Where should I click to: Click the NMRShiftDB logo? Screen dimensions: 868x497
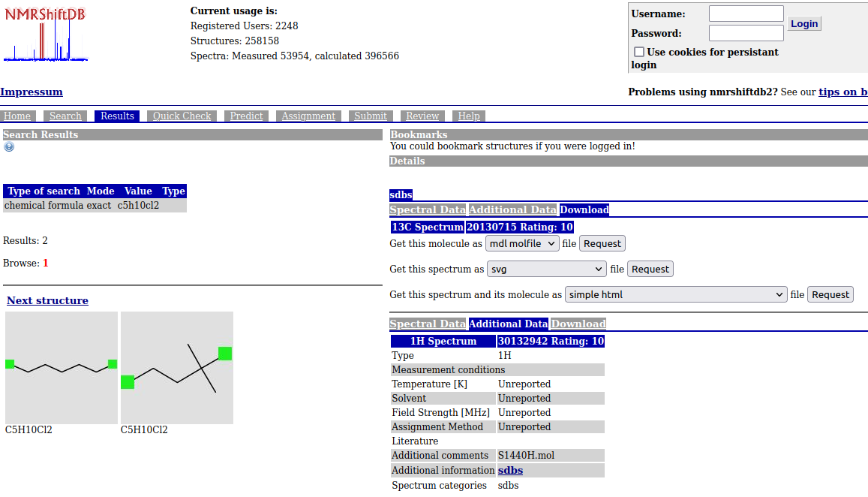click(x=45, y=34)
